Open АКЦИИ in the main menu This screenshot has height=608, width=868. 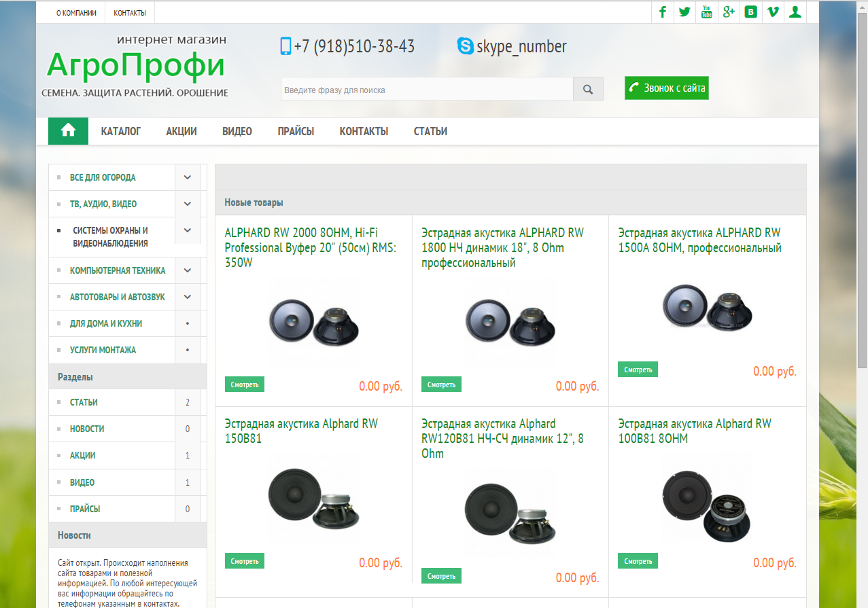(x=181, y=131)
